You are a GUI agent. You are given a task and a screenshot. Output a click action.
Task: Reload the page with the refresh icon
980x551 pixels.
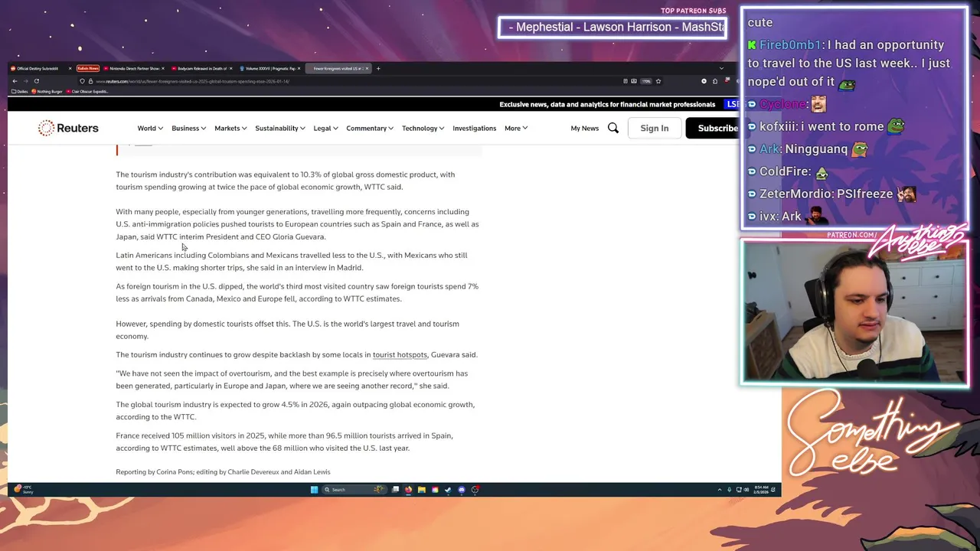[x=36, y=81]
